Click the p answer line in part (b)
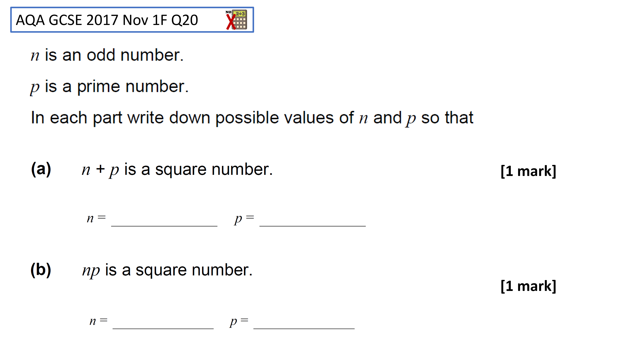 tap(304, 328)
